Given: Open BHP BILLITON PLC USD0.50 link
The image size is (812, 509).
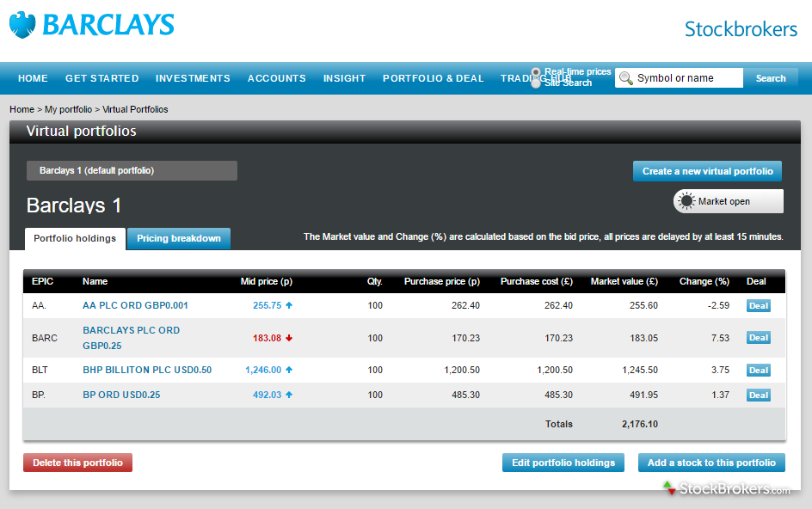Looking at the screenshot, I should coord(147,371).
